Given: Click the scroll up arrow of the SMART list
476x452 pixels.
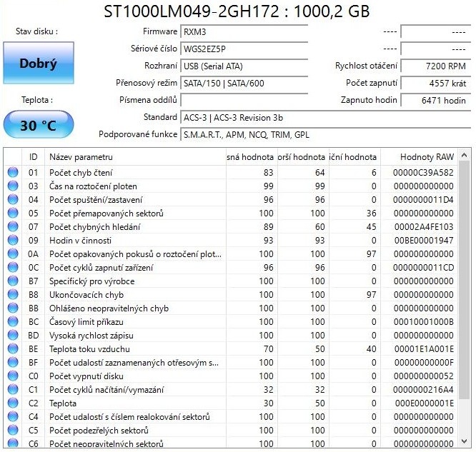Looking at the screenshot, I should [464, 156].
